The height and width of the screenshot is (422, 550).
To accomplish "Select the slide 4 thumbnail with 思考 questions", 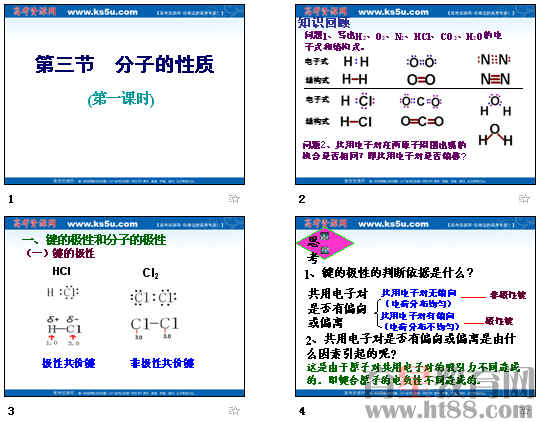I will coord(415,307).
